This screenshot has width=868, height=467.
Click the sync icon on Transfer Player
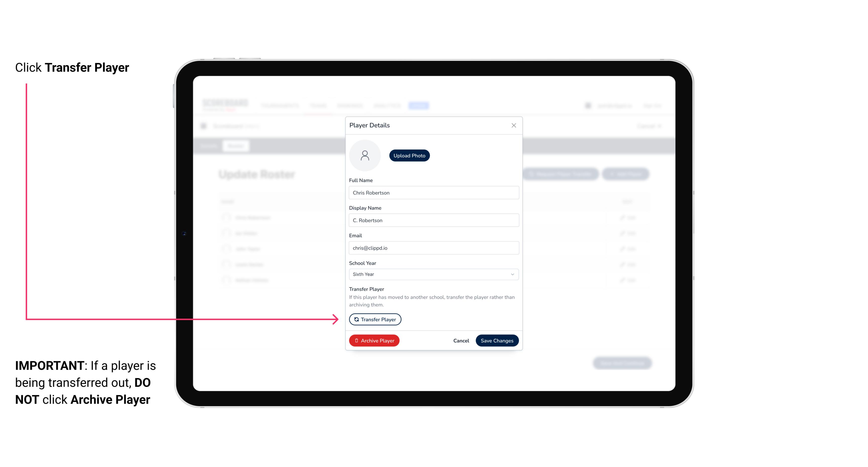pyautogui.click(x=356, y=319)
